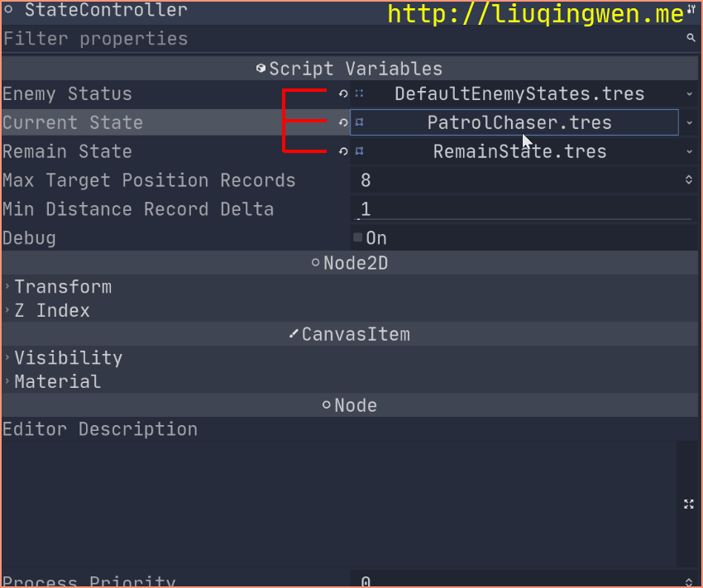Click the resource icon beside RemainState.tres
This screenshot has height=588, width=703.
coord(359,151)
